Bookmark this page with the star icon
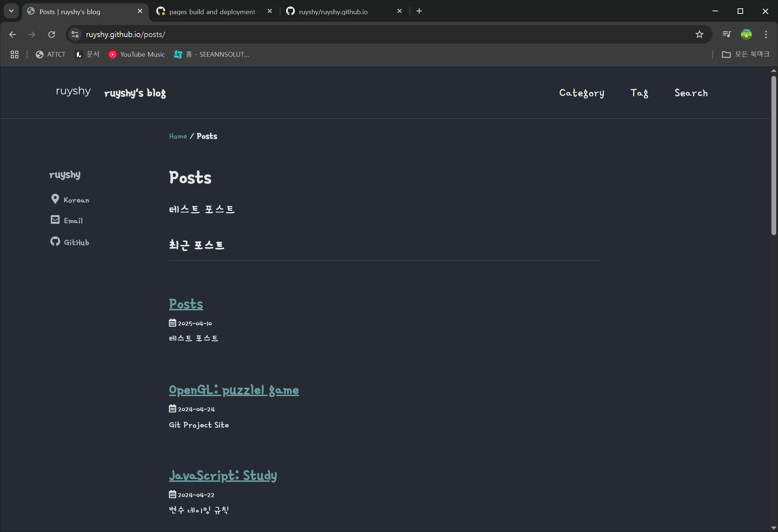 [x=699, y=34]
